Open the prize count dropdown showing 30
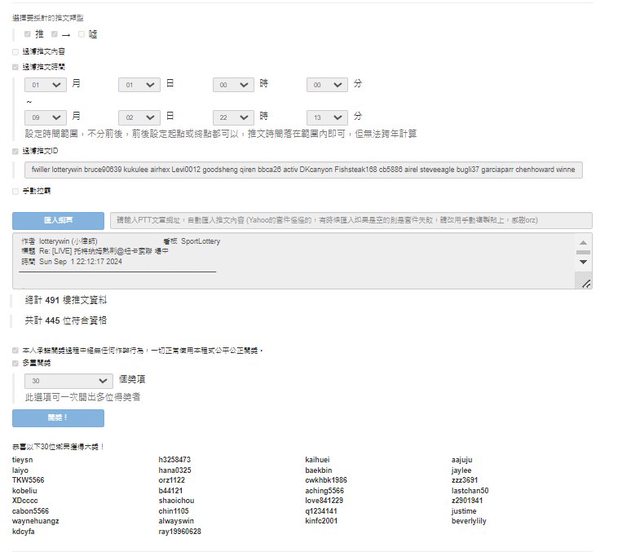This screenshot has width=640, height=552. coord(70,381)
